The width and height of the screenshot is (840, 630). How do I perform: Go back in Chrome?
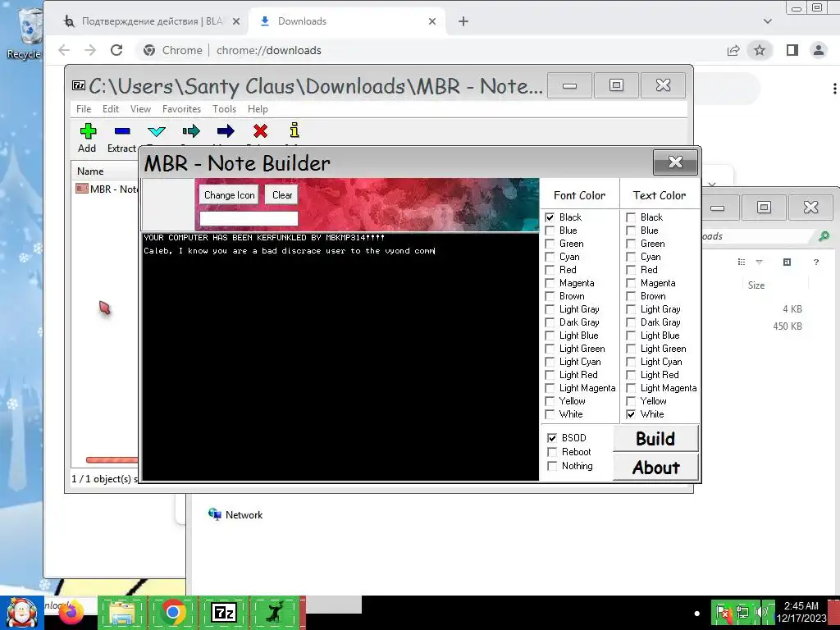(64, 50)
